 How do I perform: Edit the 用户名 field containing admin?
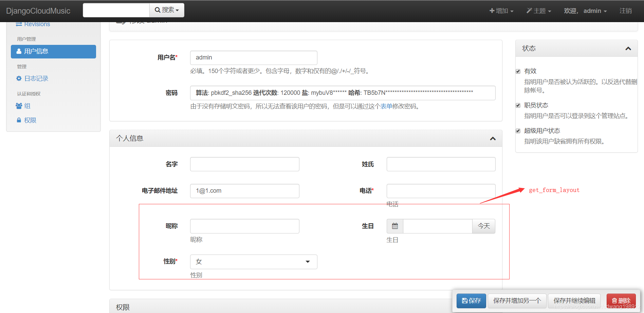coord(254,58)
